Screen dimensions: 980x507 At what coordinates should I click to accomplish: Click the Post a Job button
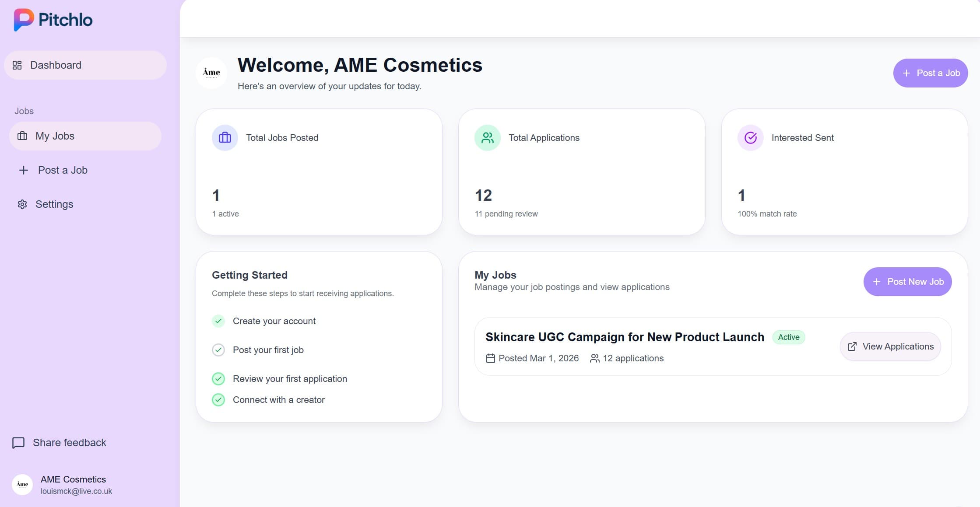931,73
